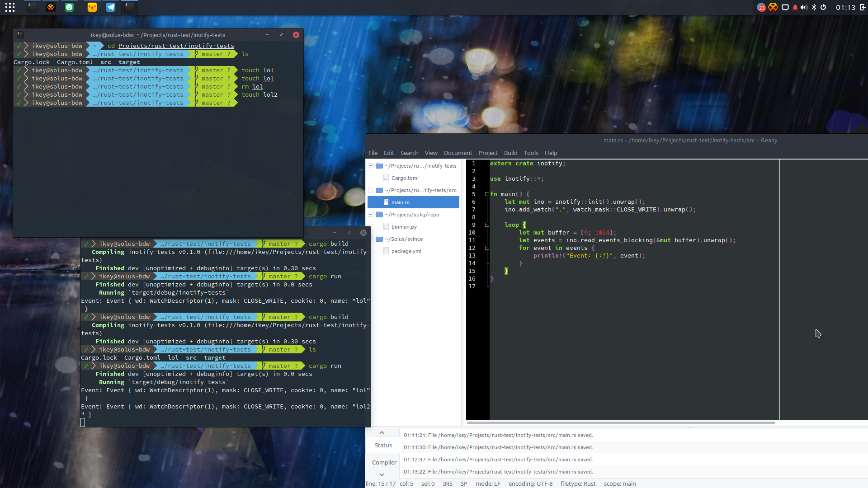Click the down arrow below the Compiler tab
Image resolution: width=868 pixels, height=488 pixels.
(382, 474)
